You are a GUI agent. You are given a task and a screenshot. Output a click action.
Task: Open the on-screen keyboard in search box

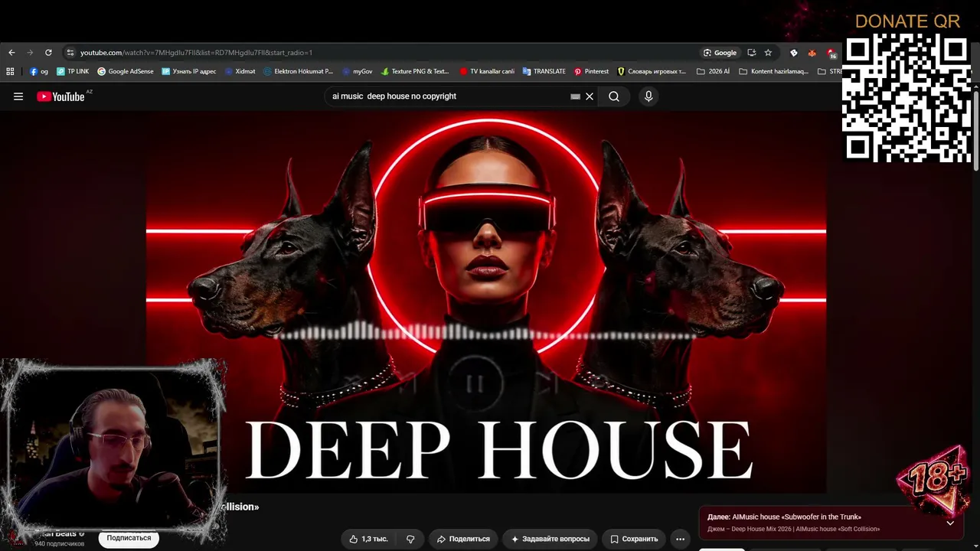pyautogui.click(x=575, y=96)
